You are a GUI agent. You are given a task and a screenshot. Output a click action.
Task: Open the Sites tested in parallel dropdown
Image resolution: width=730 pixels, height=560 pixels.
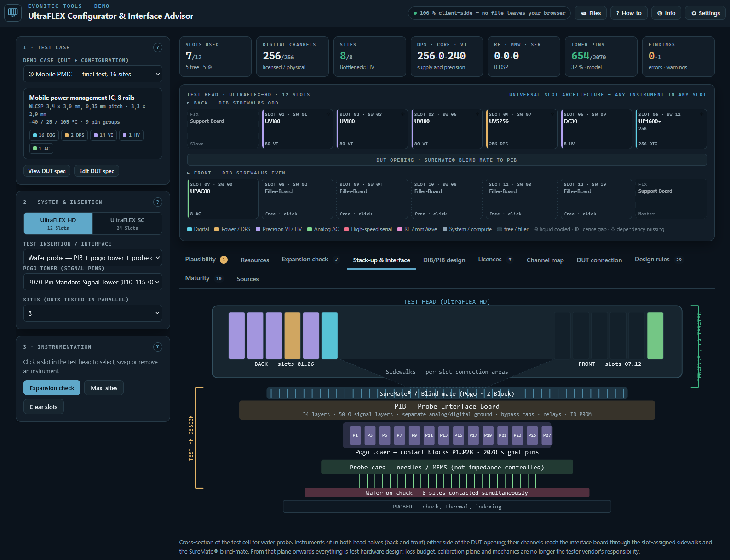click(x=93, y=313)
